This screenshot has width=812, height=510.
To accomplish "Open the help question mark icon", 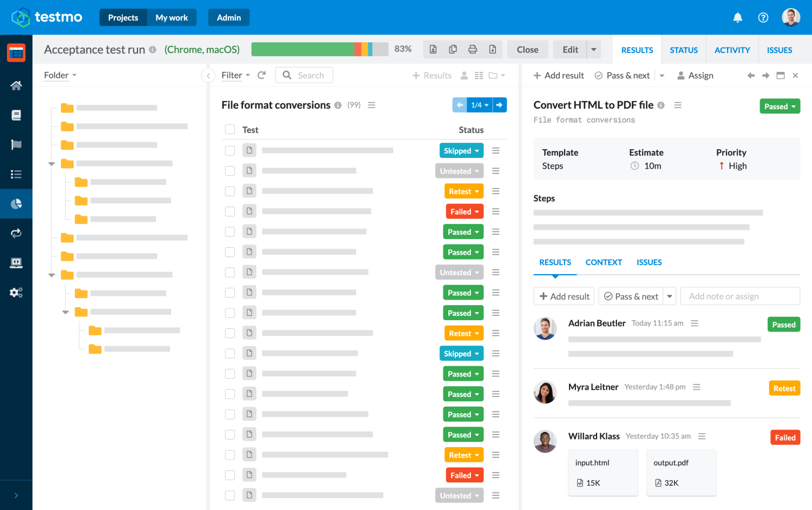I will (763, 18).
